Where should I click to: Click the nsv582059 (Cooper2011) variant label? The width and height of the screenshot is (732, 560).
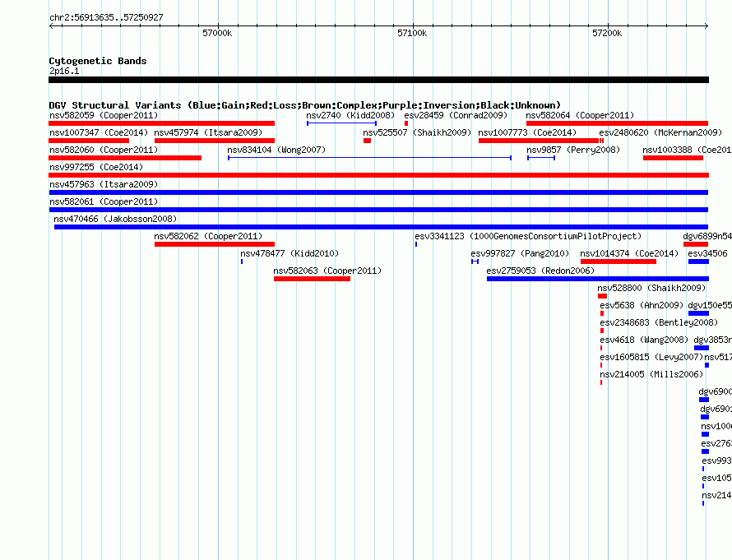104,115
